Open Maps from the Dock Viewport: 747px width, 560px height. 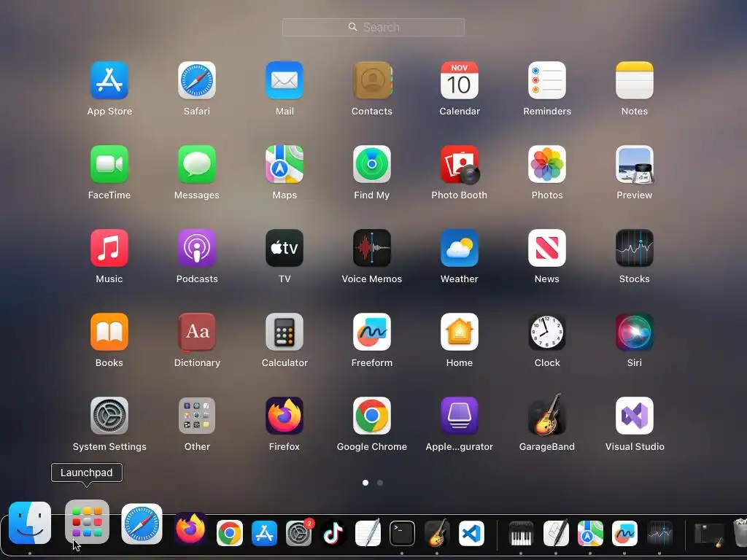[590, 533]
